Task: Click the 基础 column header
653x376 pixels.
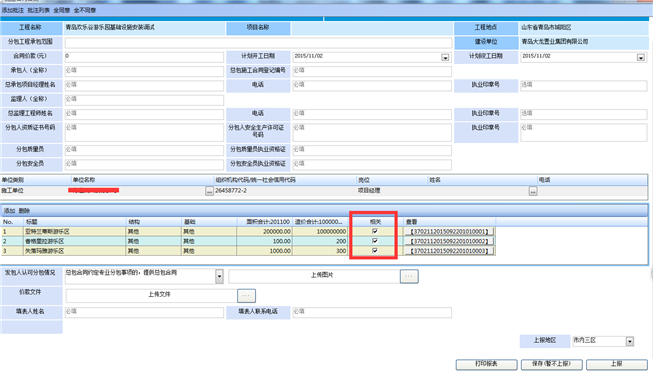Action: [209, 222]
